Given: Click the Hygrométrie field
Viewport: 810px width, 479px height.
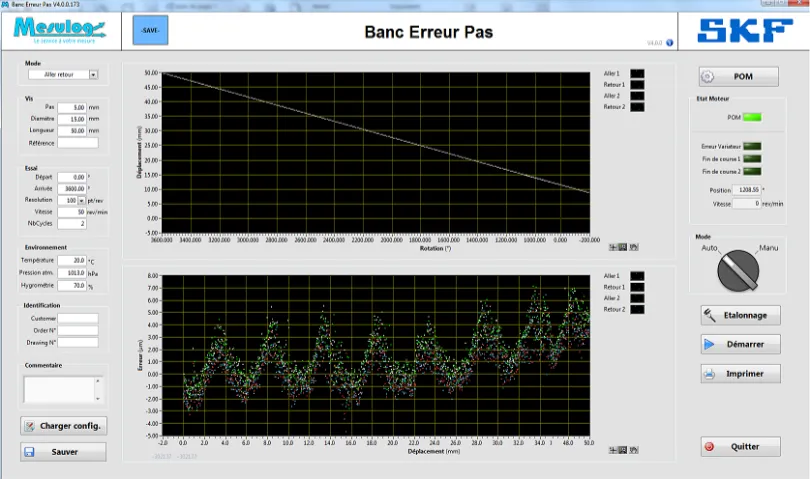Looking at the screenshot, I should click(71, 285).
